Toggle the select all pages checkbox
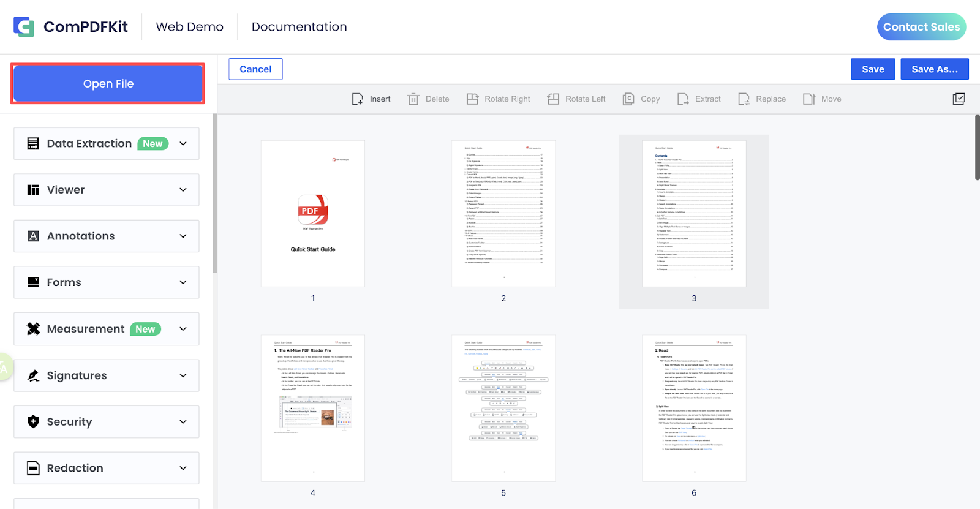The image size is (980, 509). click(x=959, y=99)
